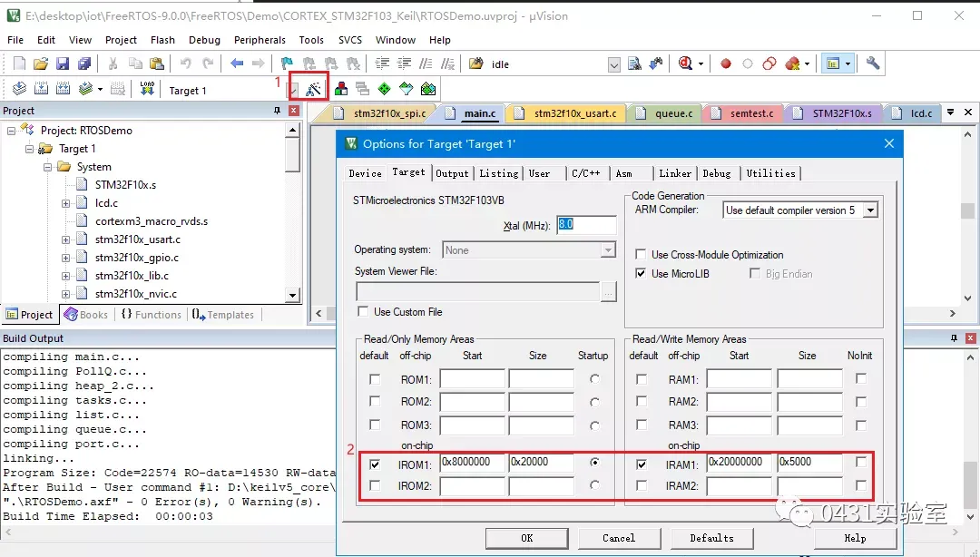Click Cancel in Options for Target dialog
Viewport: 980px width, 557px height.
pos(619,538)
